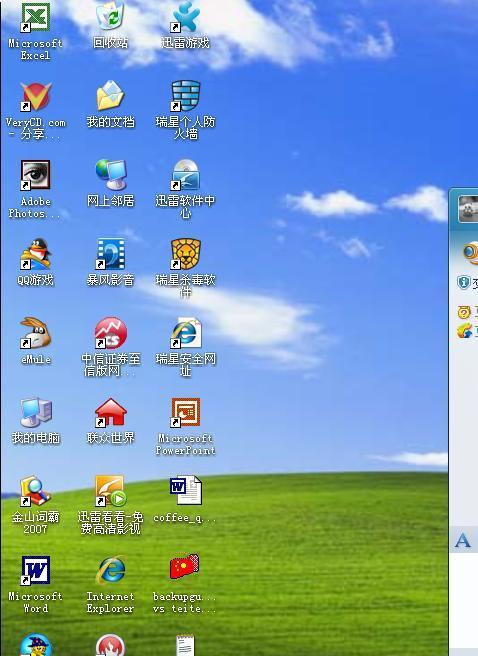This screenshot has height=656, width=478.
Task: Select the coffee_q Word document file
Action: click(x=185, y=490)
